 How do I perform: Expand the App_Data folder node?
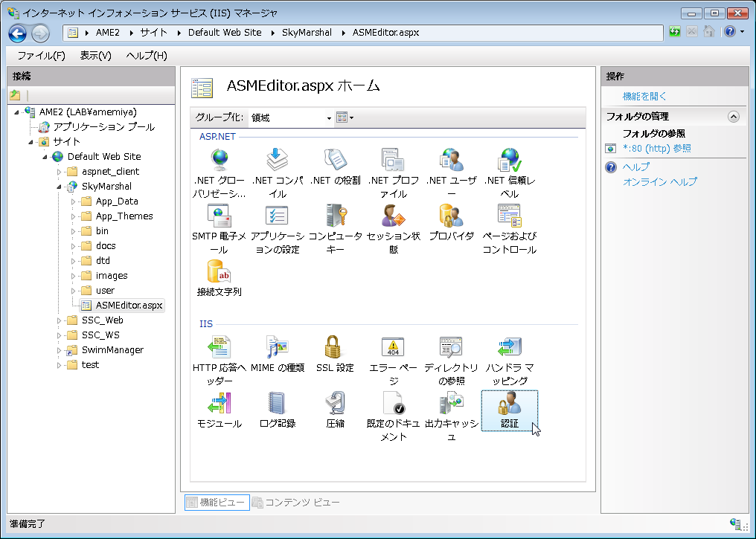tap(73, 201)
